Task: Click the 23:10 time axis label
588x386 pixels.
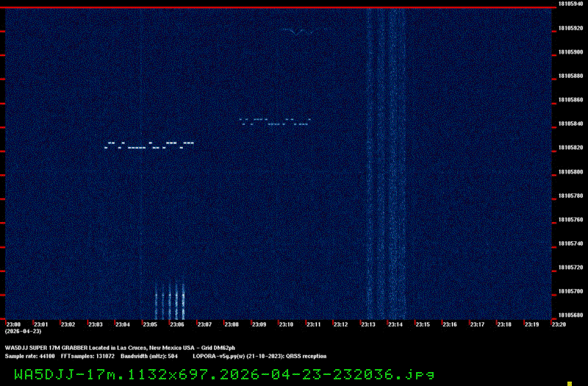Action: 286,324
